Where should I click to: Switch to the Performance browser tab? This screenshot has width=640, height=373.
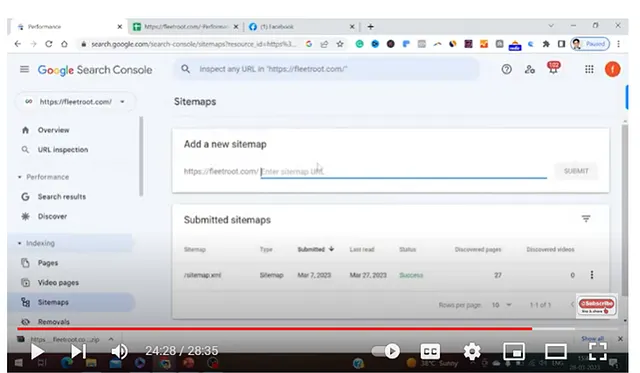(x=67, y=27)
